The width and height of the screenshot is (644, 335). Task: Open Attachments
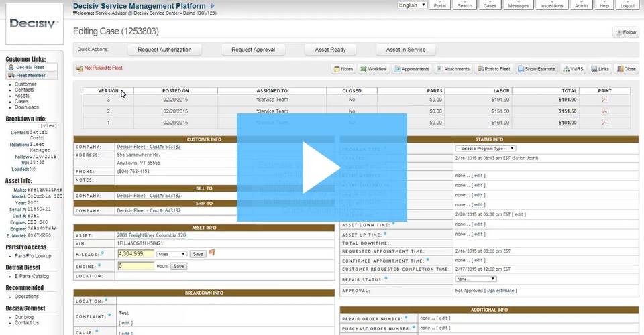click(453, 69)
